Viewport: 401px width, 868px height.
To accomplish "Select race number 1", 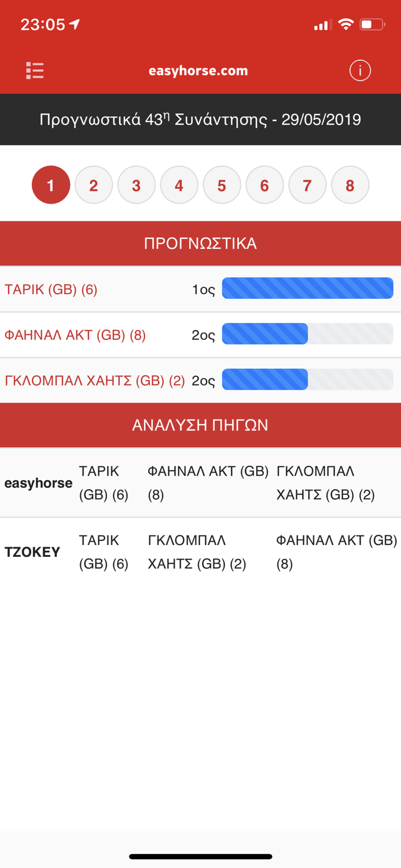I will [x=50, y=185].
